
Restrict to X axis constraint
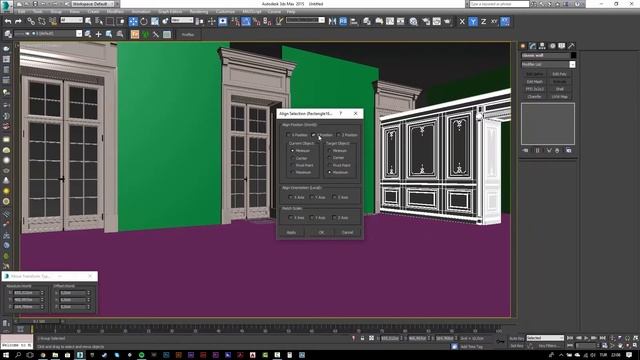point(462,21)
